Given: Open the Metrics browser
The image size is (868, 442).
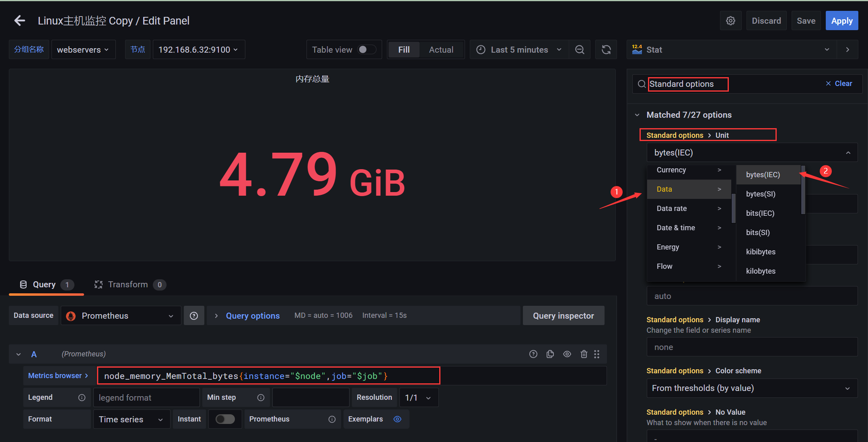Looking at the screenshot, I should click(58, 376).
